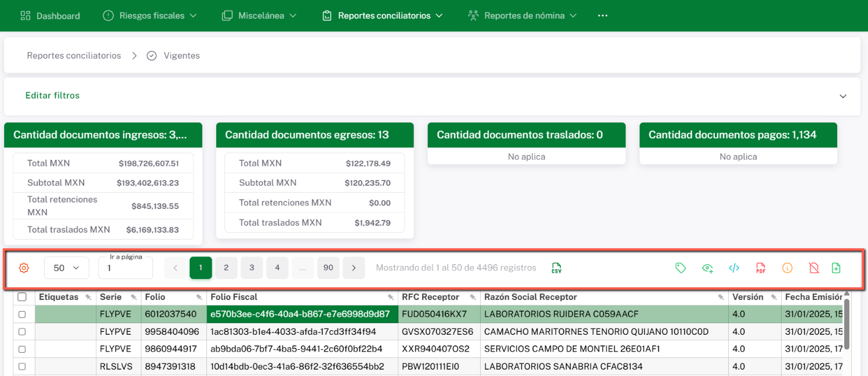Screen dimensions: 868x376
Task: Open XML view via code brackets icon
Action: (x=734, y=268)
